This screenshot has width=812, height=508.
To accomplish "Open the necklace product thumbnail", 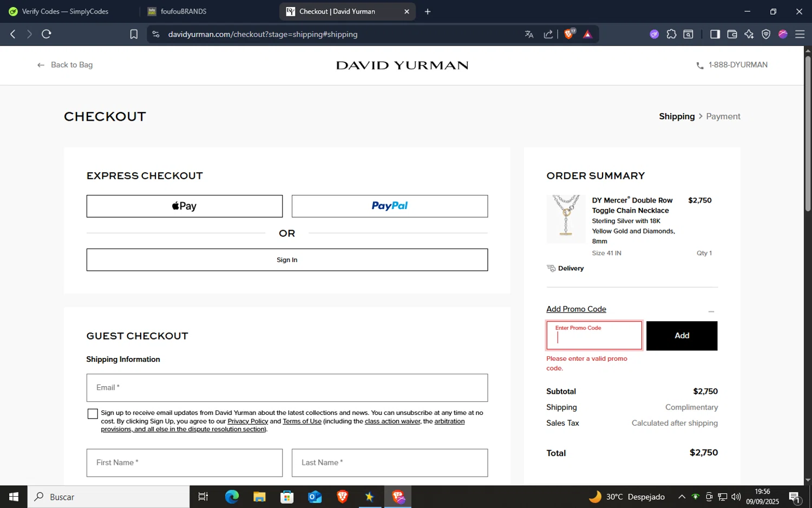I will [566, 219].
